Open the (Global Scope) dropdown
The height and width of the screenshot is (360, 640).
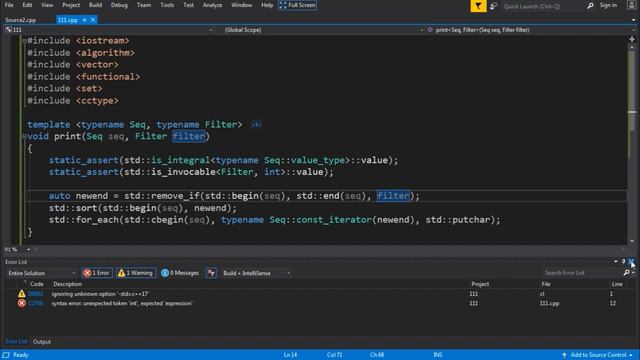coord(422,30)
